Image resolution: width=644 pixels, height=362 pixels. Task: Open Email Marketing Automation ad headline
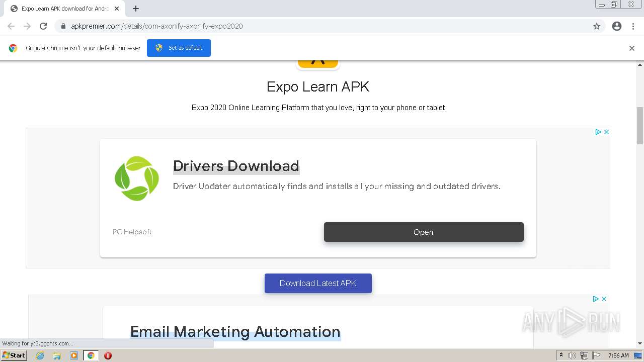(x=235, y=331)
